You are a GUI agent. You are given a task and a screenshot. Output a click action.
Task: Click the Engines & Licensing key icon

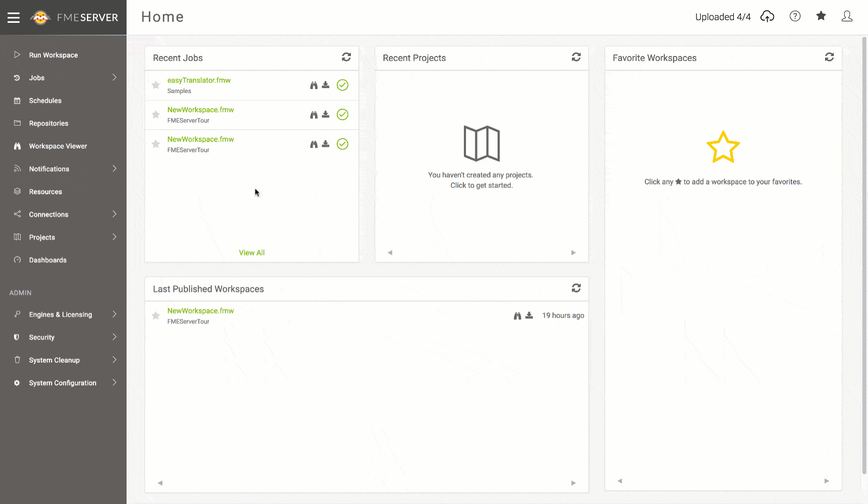tap(17, 314)
